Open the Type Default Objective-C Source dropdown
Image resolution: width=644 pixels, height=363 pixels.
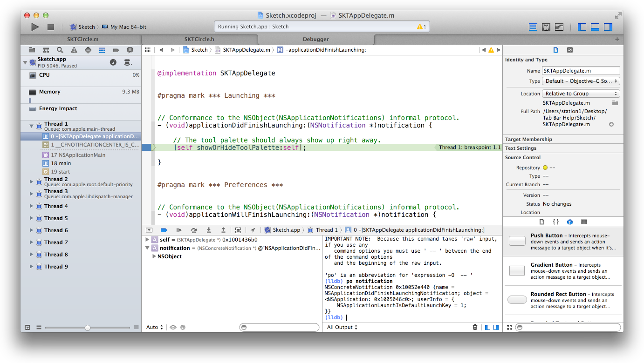[x=581, y=81]
